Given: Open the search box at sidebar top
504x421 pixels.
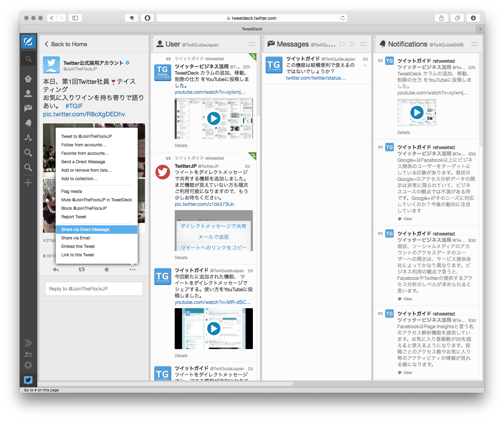Looking at the screenshot, I should (x=28, y=59).
